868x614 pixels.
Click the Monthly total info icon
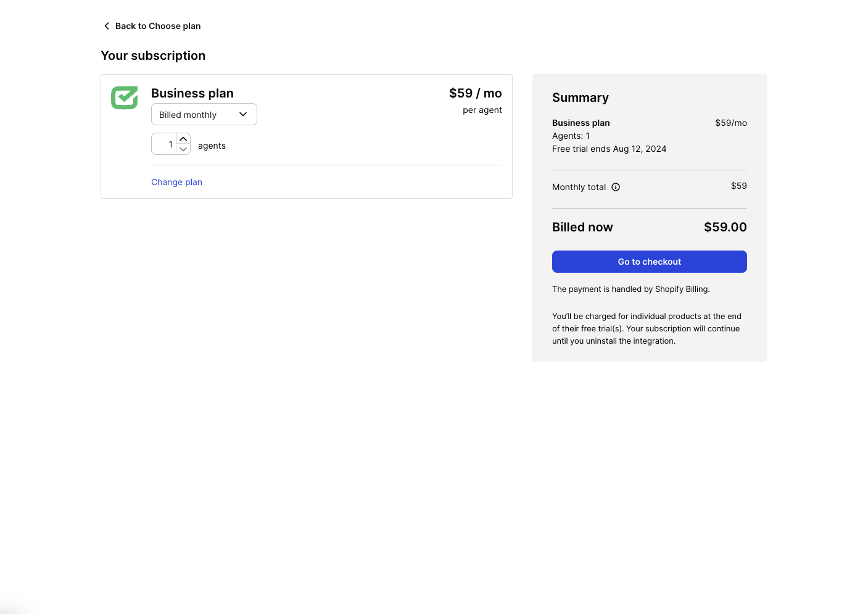[616, 187]
